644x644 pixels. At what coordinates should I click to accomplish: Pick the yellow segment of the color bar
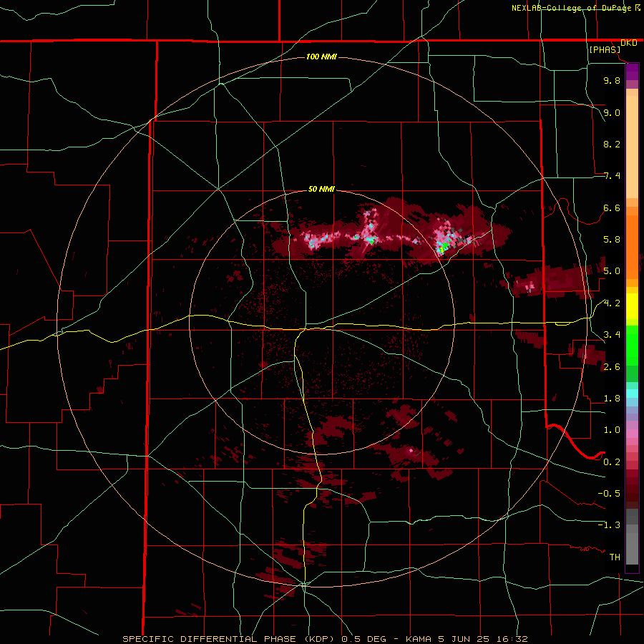tap(632, 306)
